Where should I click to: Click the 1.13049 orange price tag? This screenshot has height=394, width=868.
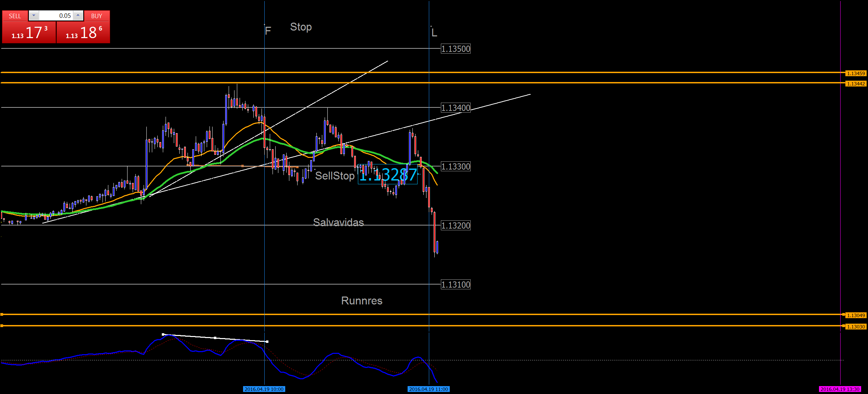click(x=856, y=315)
